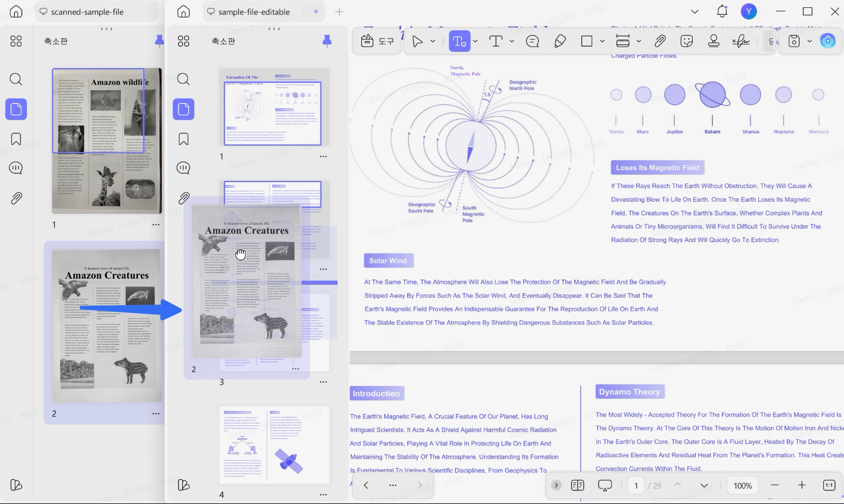This screenshot has width=844, height=504.
Task: Select page 4 thumbnail in right window
Action: click(274, 444)
